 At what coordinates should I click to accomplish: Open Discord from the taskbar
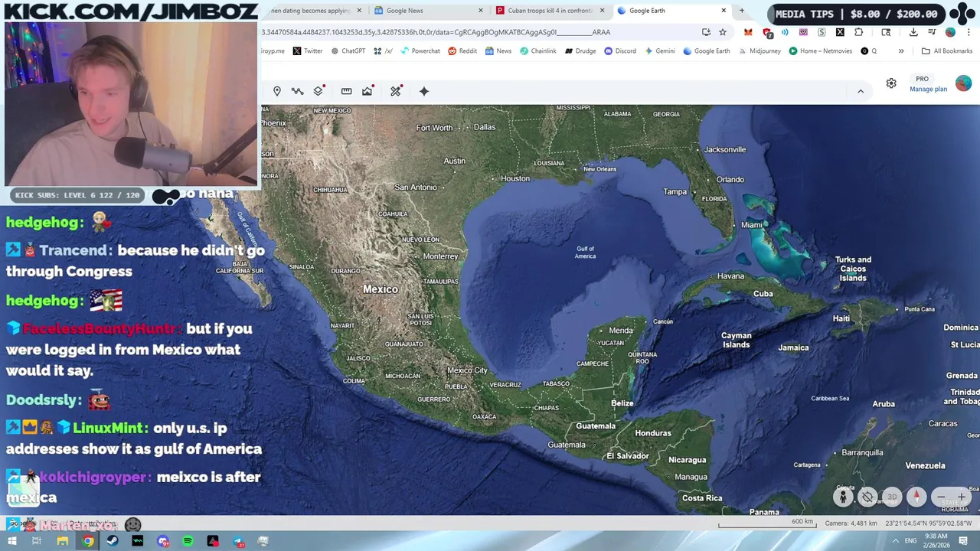[163, 541]
